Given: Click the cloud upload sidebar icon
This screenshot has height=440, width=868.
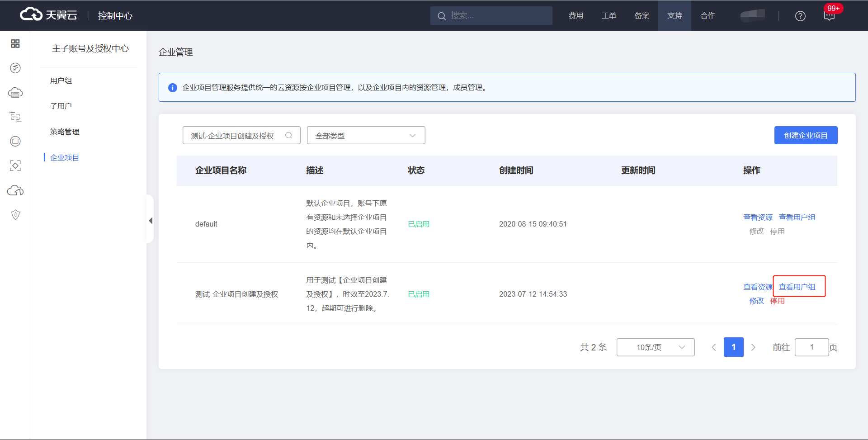Looking at the screenshot, I should (x=15, y=190).
